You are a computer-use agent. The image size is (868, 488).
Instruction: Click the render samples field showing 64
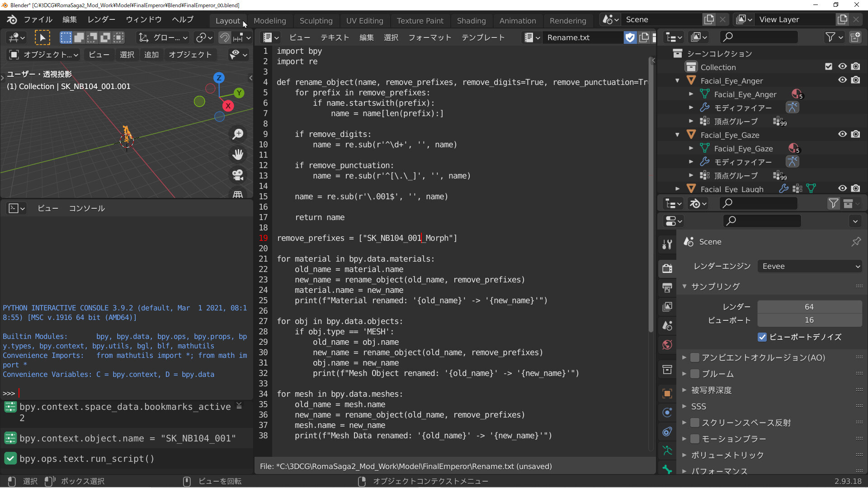pyautogui.click(x=809, y=307)
